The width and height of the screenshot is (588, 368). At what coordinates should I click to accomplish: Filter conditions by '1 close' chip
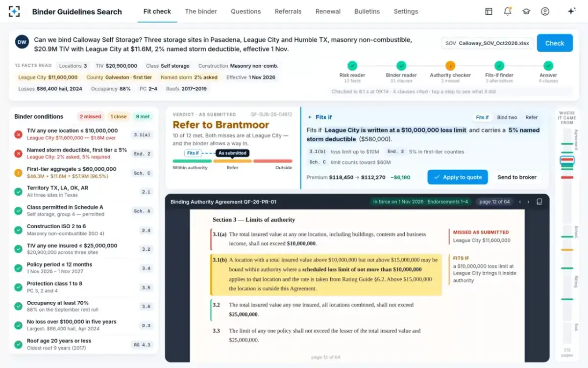[x=118, y=117]
